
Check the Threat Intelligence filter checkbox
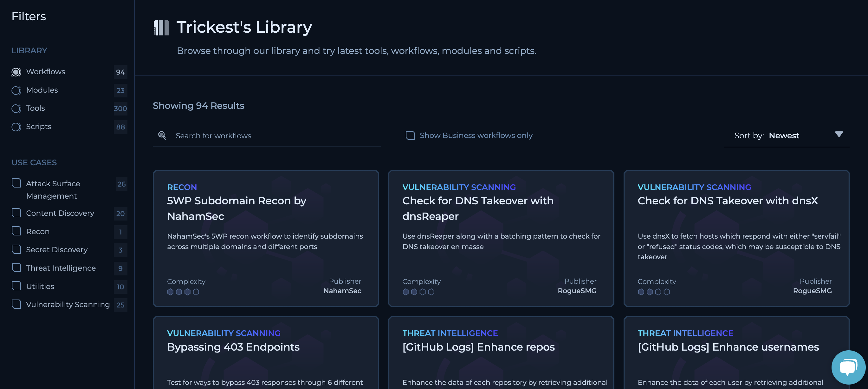point(16,268)
